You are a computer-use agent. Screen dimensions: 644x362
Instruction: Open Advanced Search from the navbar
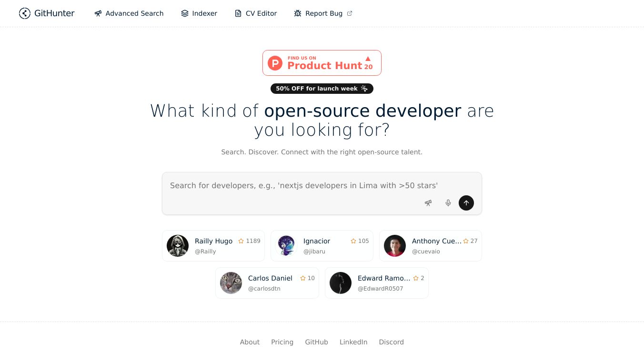pyautogui.click(x=129, y=13)
